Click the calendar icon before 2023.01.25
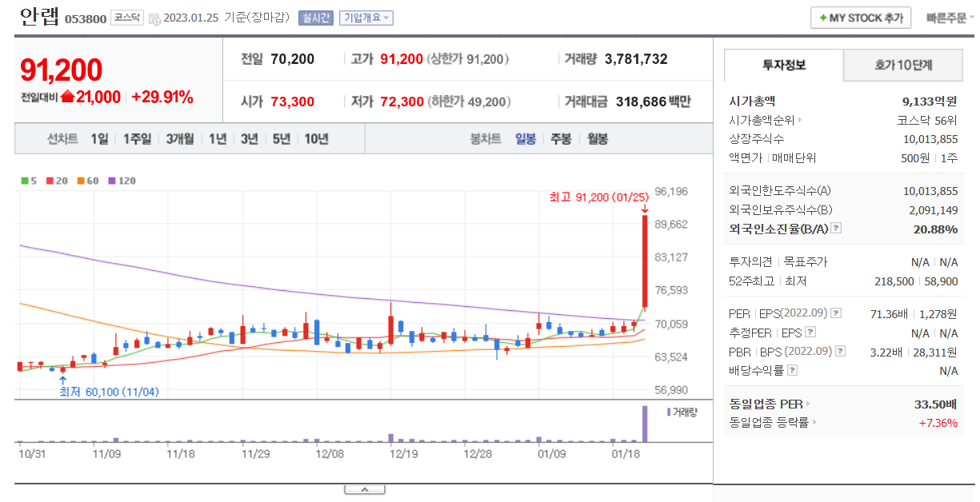Screen dimensions: 980x502 pos(154,18)
